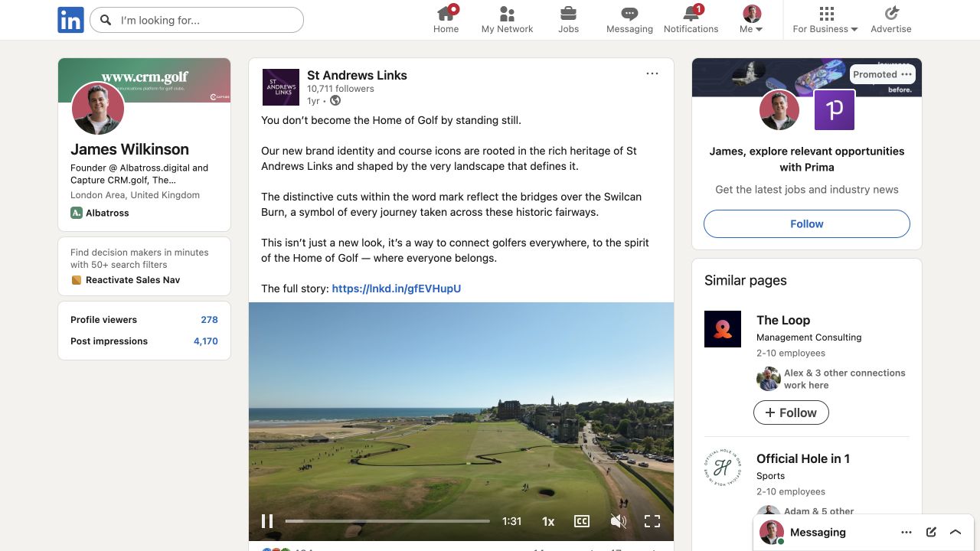View Alex & 3 other connections

[844, 379]
